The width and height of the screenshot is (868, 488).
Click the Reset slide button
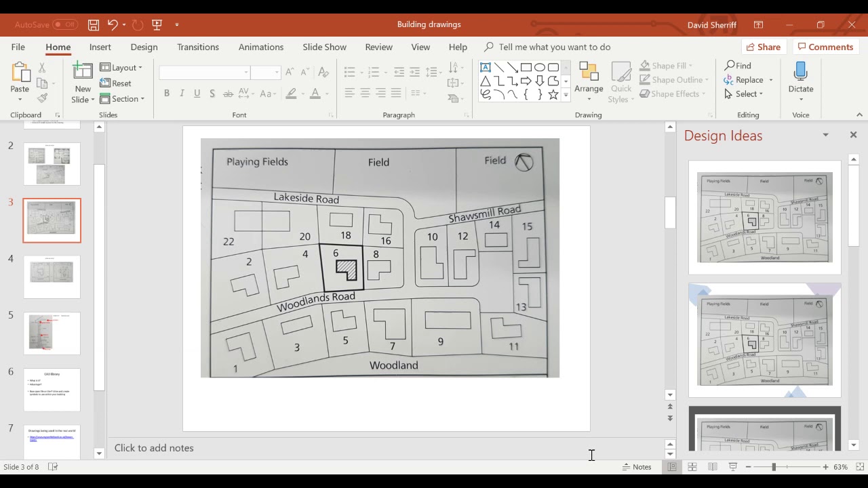[116, 83]
